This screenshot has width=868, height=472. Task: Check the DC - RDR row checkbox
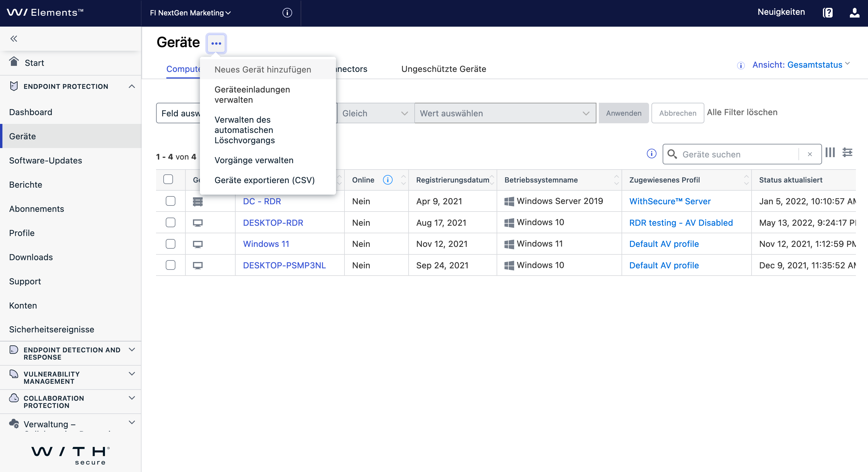coord(171,201)
